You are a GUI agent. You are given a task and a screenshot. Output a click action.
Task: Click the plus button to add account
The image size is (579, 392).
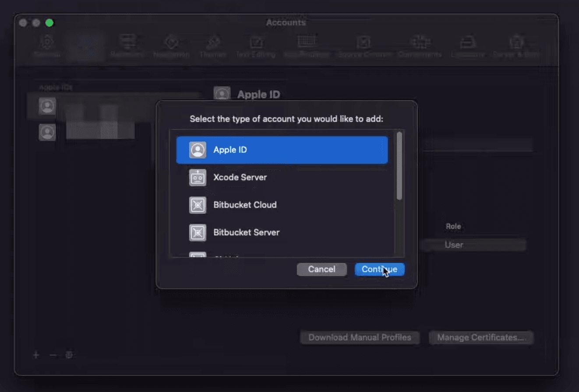36,355
